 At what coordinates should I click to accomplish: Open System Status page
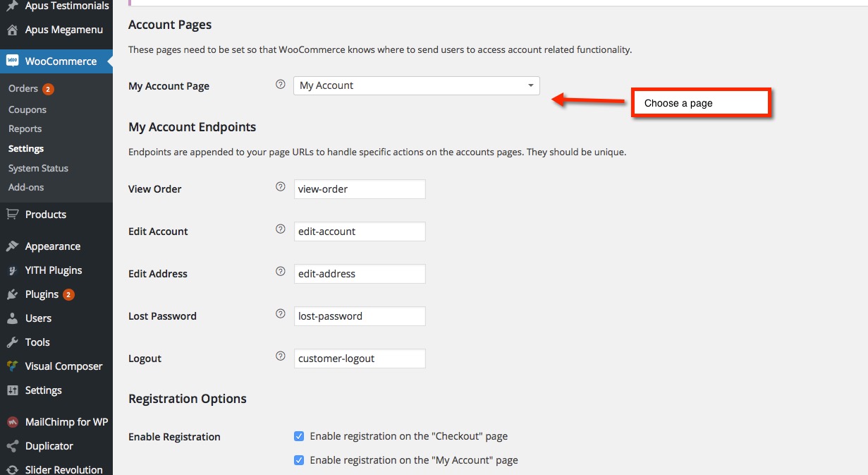click(x=38, y=168)
